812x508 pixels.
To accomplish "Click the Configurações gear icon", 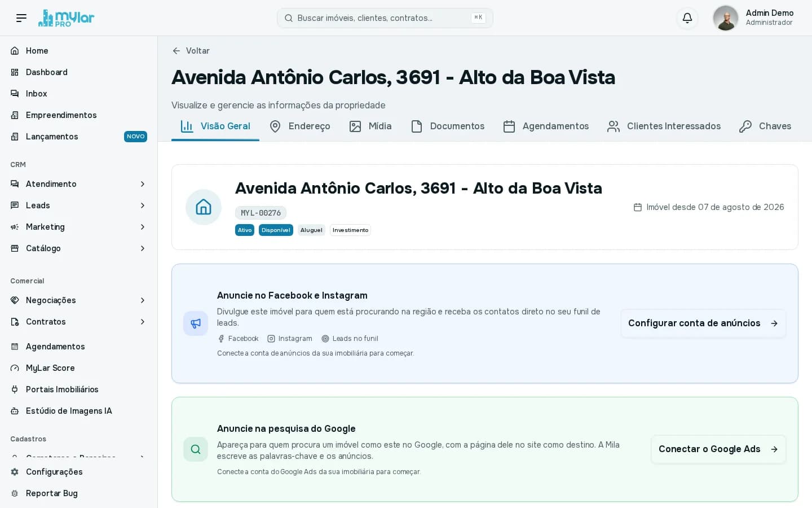I will coord(15,472).
